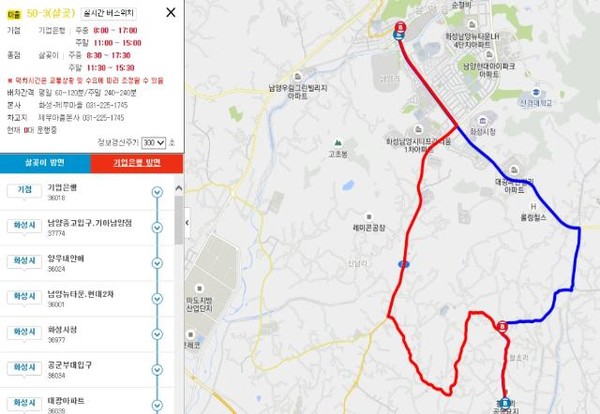Viewport: 600px width, 414px height.
Task: Click the 고초봉 mountain icon on map
Action: (338, 143)
